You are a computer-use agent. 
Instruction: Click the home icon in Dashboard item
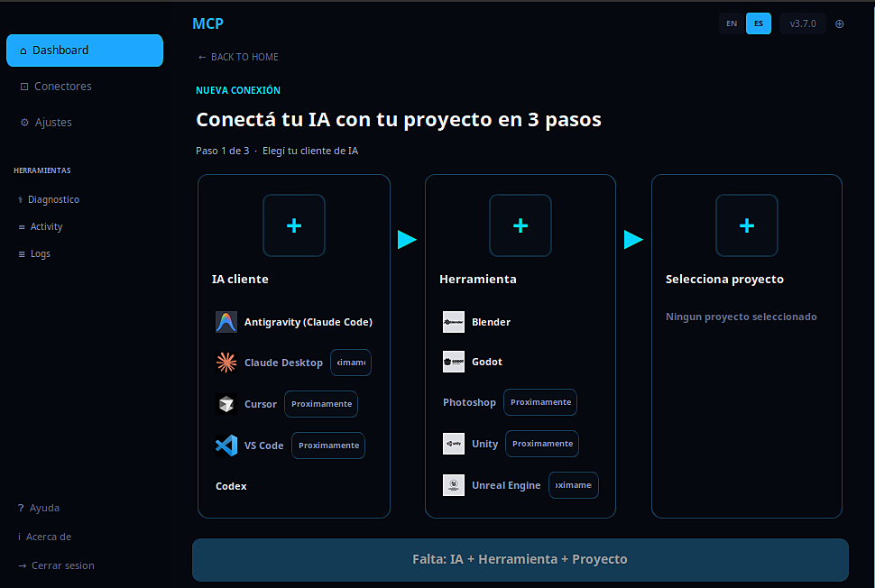coord(23,51)
